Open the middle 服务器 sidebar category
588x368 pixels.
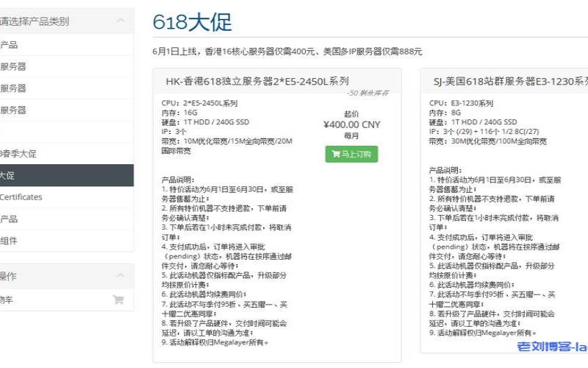click(13, 88)
